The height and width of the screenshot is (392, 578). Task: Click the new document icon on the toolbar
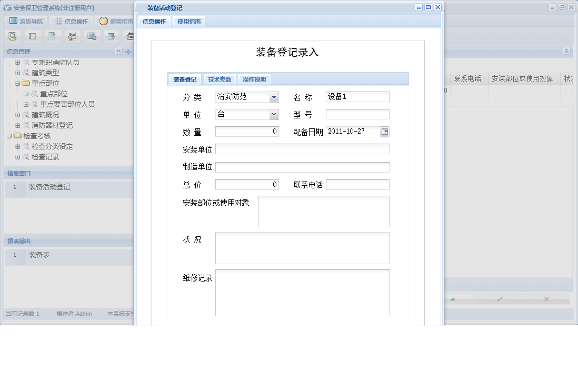point(52,36)
